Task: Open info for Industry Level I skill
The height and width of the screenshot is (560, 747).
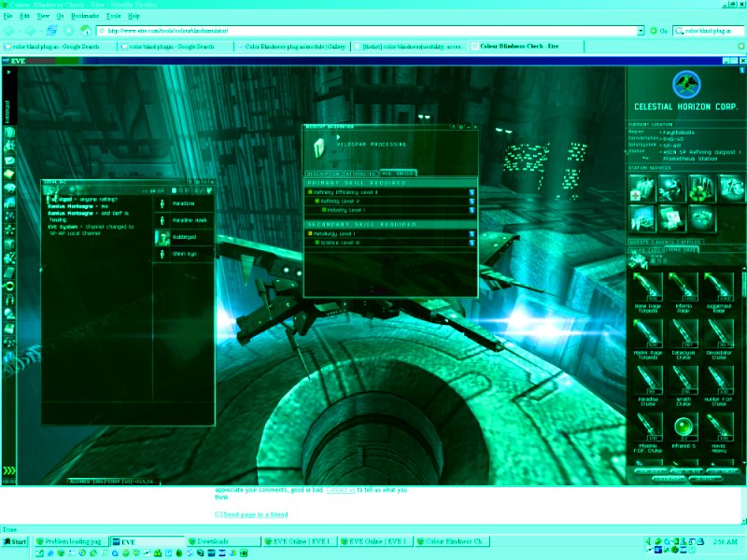Action: 472,209
